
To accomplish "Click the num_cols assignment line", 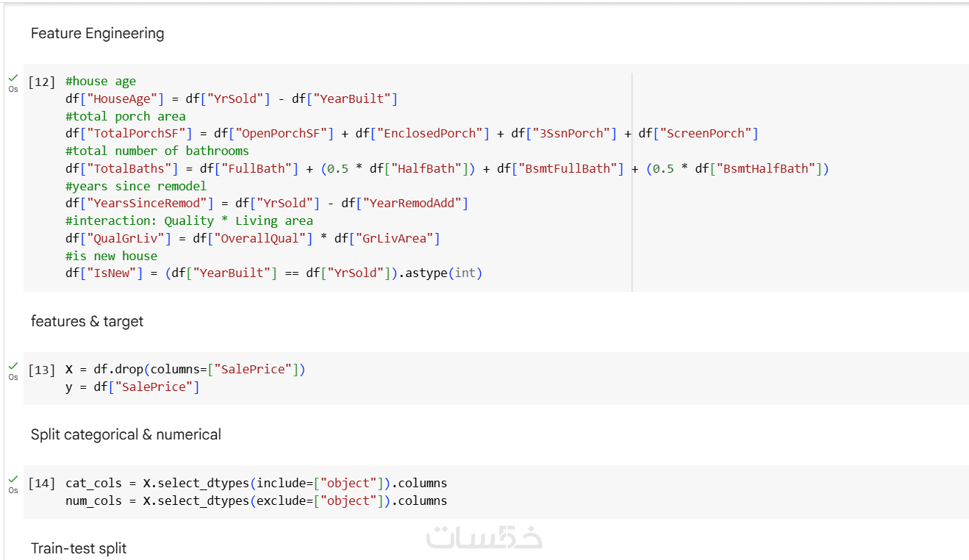I will click(256, 501).
